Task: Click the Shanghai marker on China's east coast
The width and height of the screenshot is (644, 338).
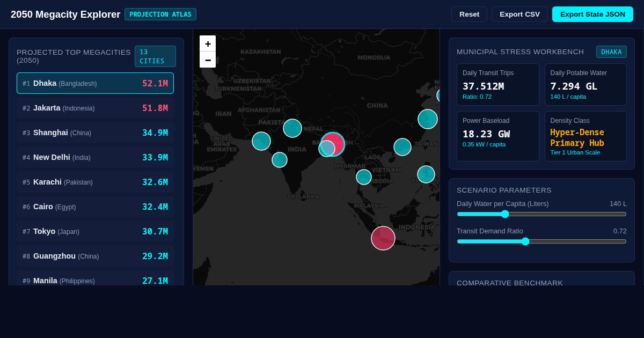Action: [x=428, y=119]
